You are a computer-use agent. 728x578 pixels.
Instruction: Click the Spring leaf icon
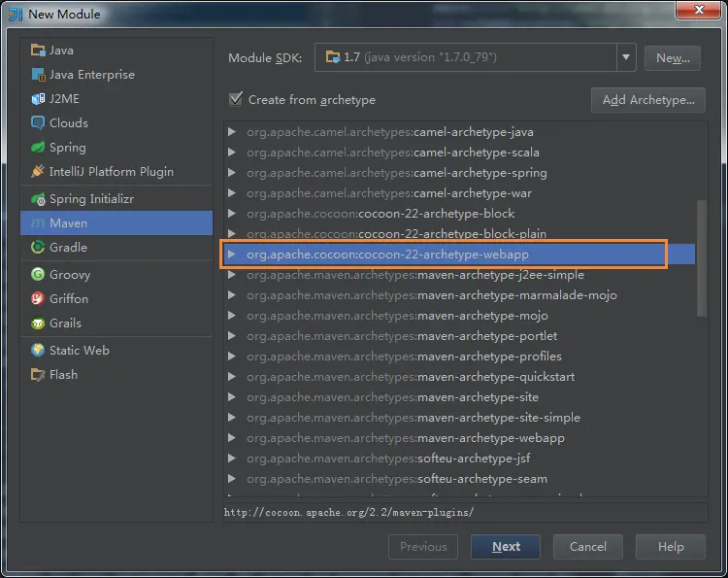(x=38, y=148)
